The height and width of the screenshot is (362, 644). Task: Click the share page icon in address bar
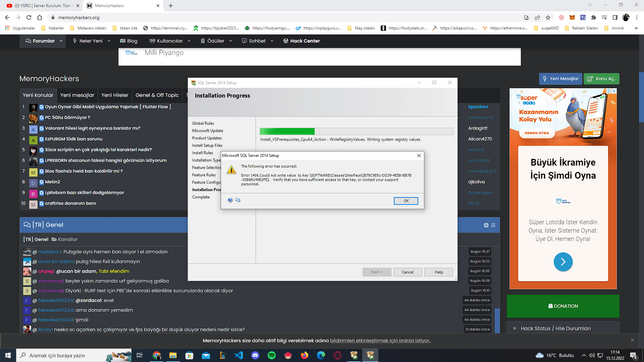click(x=537, y=17)
